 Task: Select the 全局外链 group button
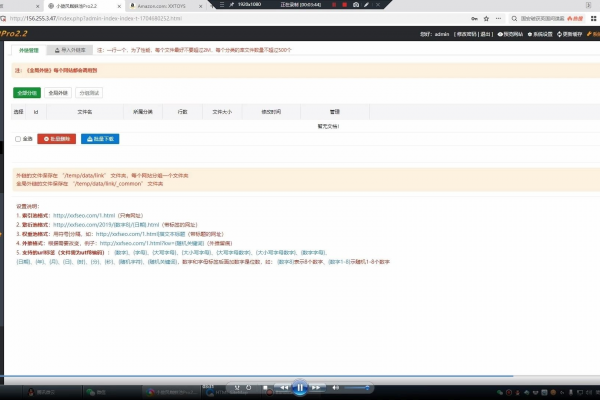tap(58, 93)
